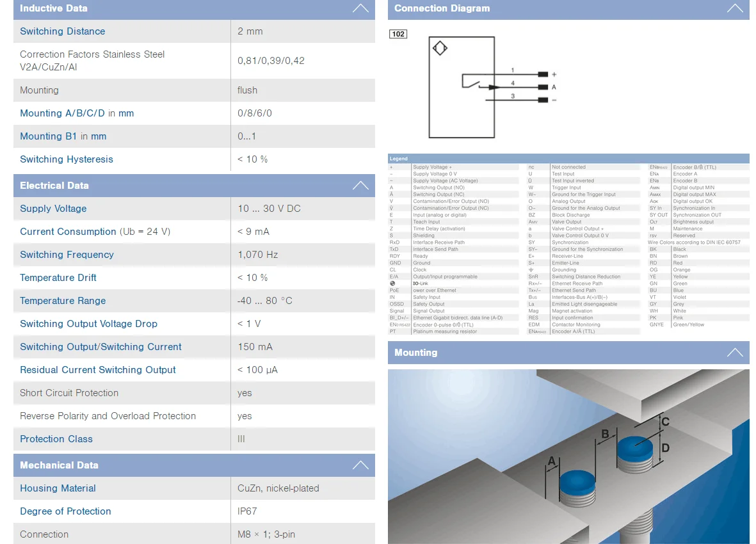Click the inductive sensor diamond symbol
This screenshot has height=544, width=756.
pyautogui.click(x=440, y=49)
